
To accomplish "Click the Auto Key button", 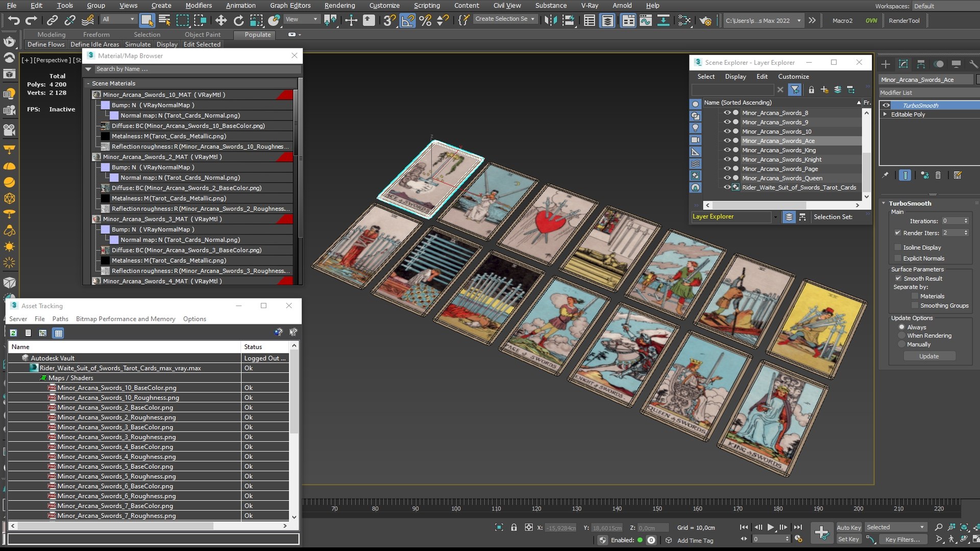I will click(x=848, y=528).
